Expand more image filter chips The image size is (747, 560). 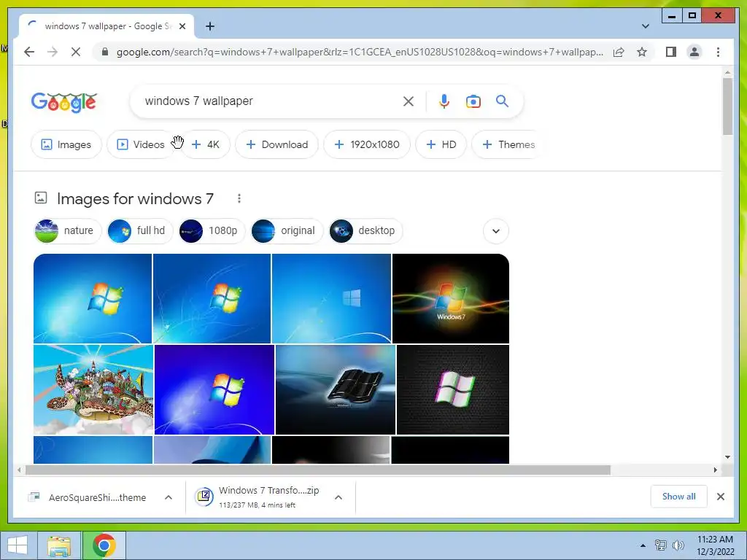pos(496,231)
